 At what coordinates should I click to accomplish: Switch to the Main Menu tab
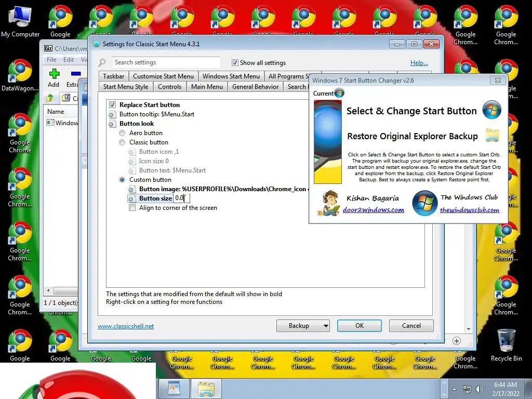pos(207,87)
